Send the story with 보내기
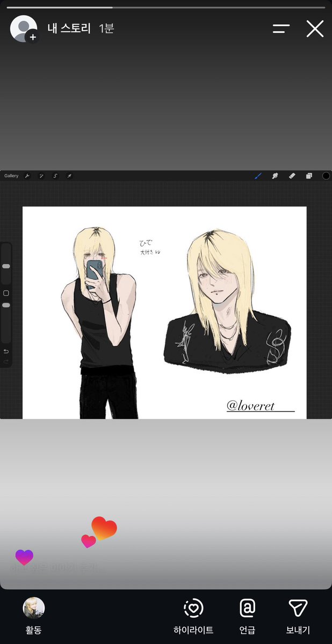Image resolution: width=332 pixels, height=644 pixels. tap(298, 608)
